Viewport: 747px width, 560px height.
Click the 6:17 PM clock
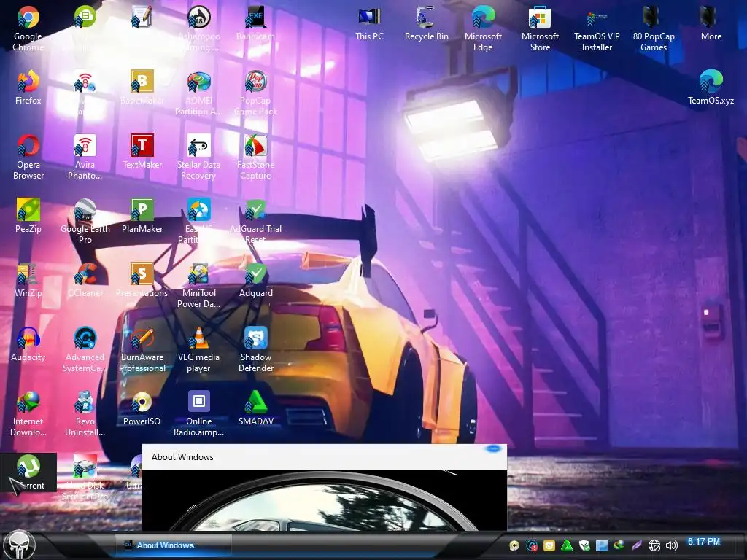coord(704,542)
